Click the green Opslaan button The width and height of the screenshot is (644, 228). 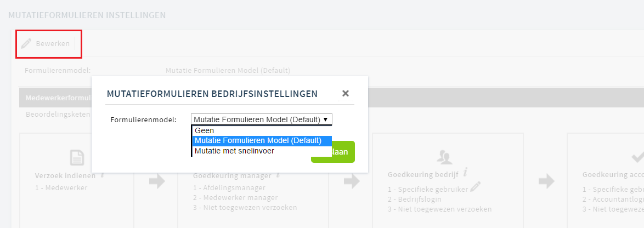click(332, 152)
